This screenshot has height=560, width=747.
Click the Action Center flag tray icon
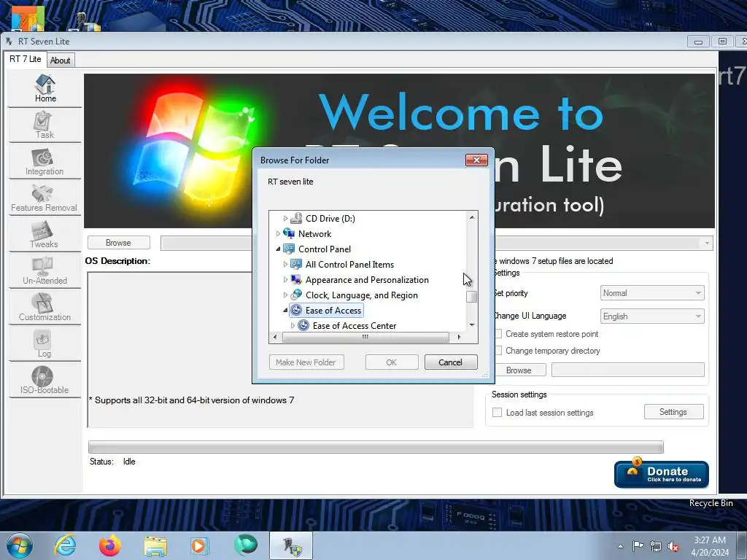click(638, 546)
